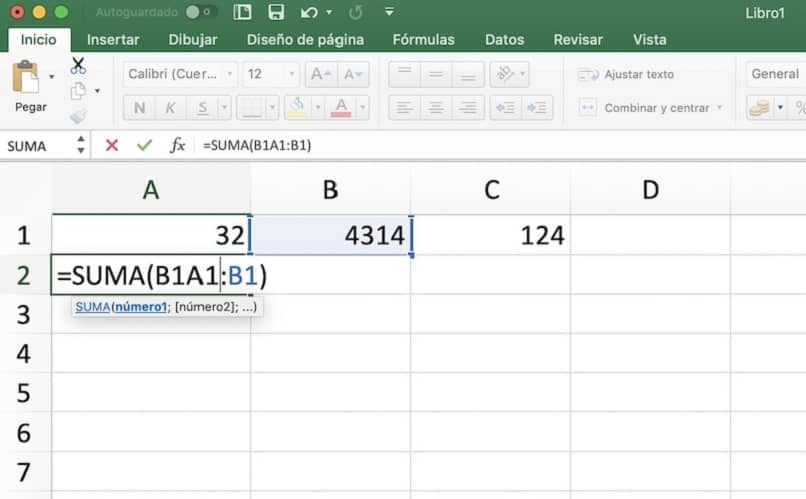Decrease indent button
The height and width of the screenshot is (499, 806).
tap(505, 107)
